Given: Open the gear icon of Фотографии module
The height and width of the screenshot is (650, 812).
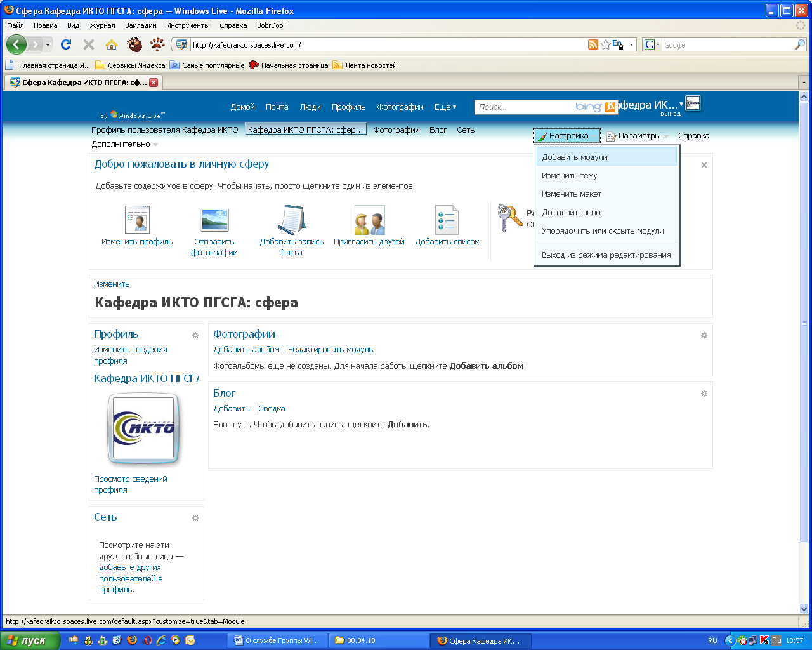Looking at the screenshot, I should (704, 335).
